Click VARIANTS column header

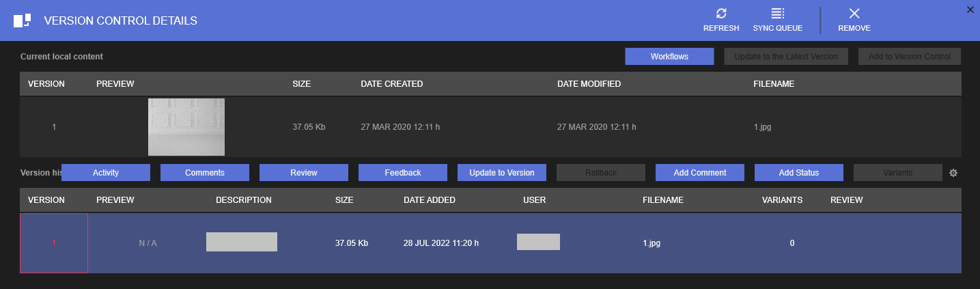pyautogui.click(x=783, y=200)
